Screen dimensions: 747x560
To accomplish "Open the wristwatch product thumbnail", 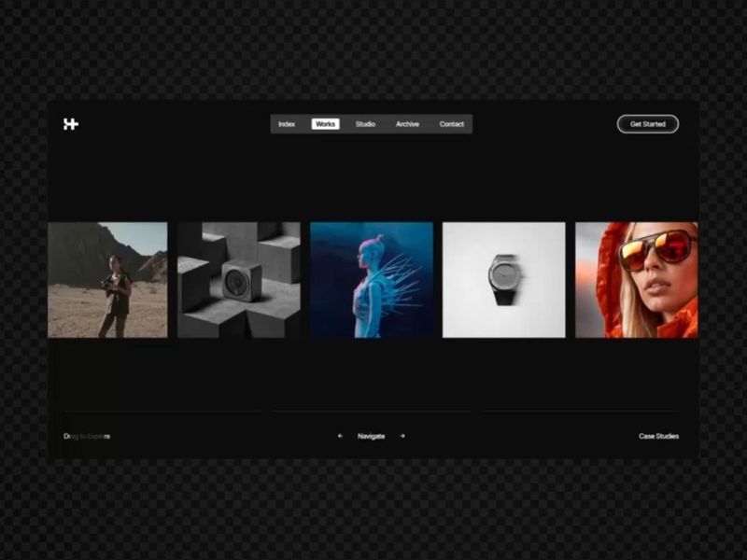I will click(504, 280).
